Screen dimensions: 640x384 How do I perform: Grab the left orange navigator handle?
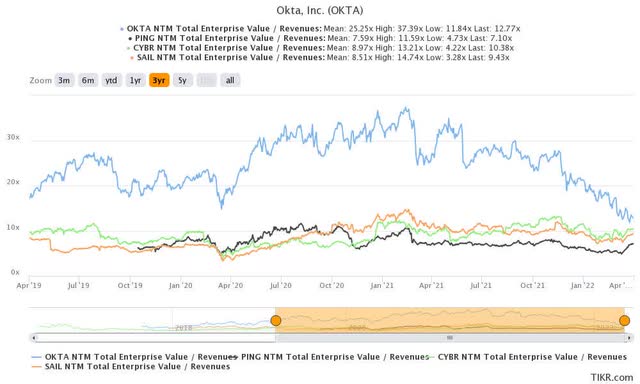(x=276, y=320)
